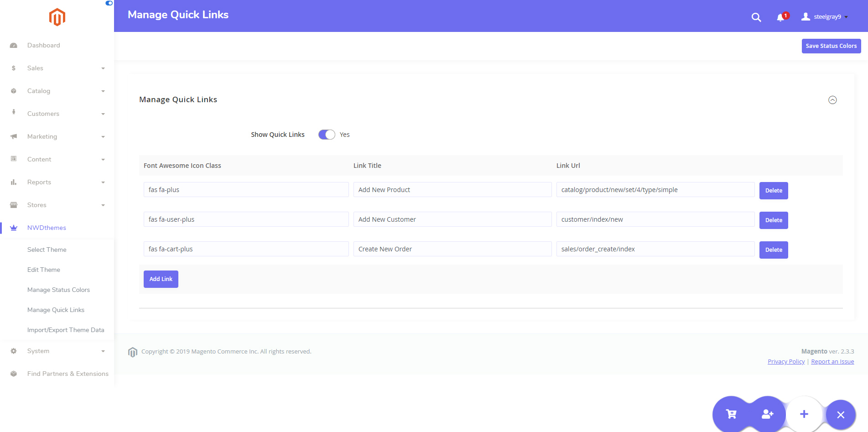Click the sales/order_create/index URL field
Image resolution: width=868 pixels, height=432 pixels.
point(655,249)
